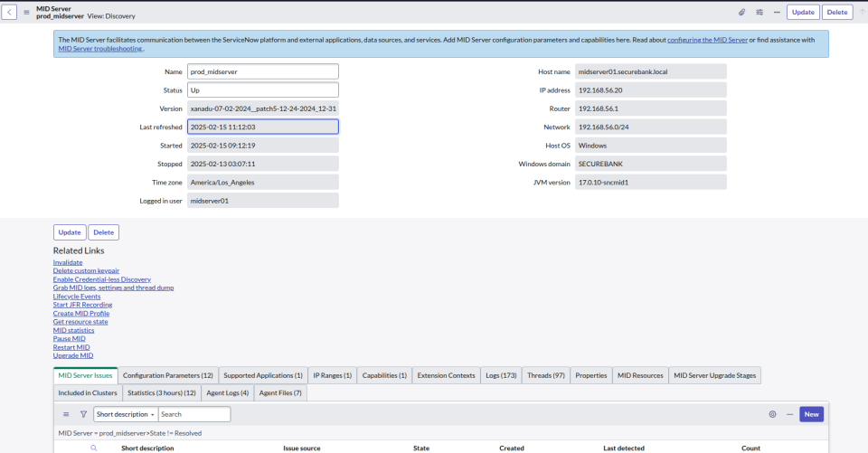868x453 pixels.
Task: Click the Update button below the form
Action: click(x=70, y=232)
